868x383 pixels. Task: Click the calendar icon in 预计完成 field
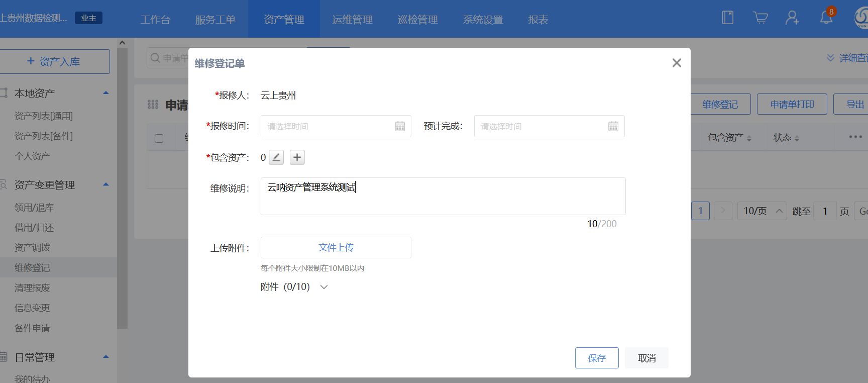613,126
